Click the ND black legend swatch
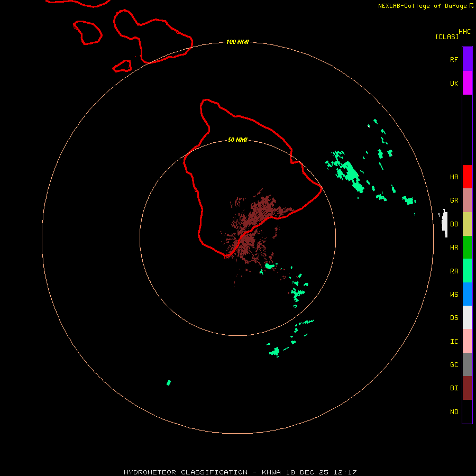 (467, 411)
